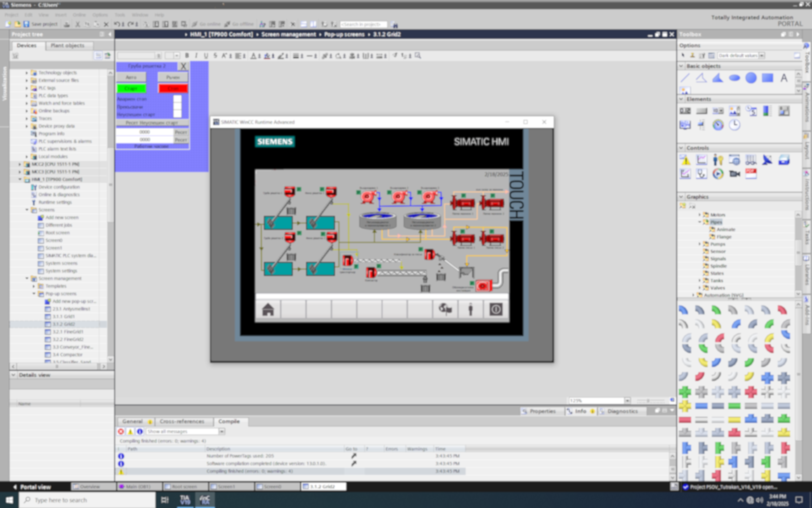Click the Type here to search box
This screenshot has width=812, height=508.
pos(87,500)
